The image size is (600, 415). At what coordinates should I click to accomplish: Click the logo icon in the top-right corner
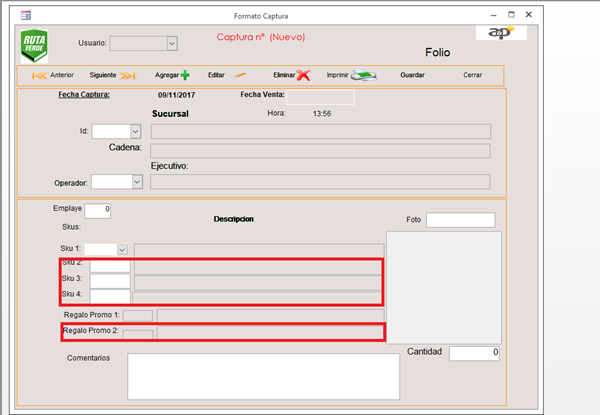pyautogui.click(x=499, y=33)
